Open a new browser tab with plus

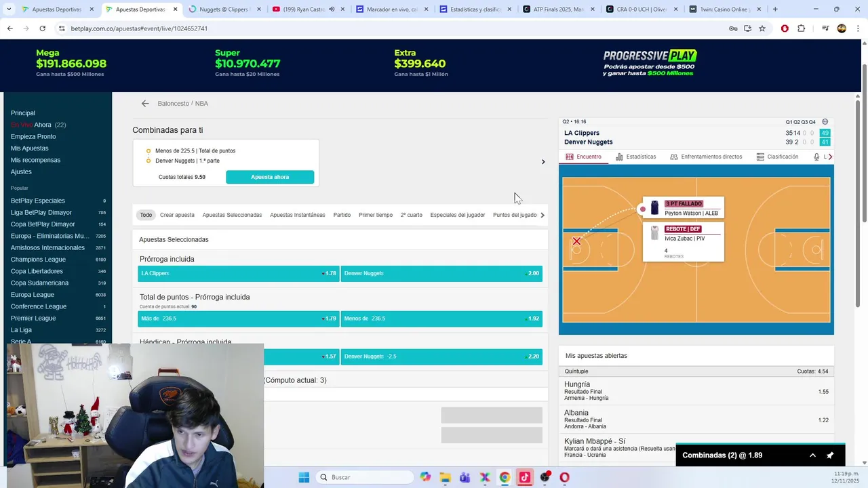pyautogui.click(x=775, y=9)
